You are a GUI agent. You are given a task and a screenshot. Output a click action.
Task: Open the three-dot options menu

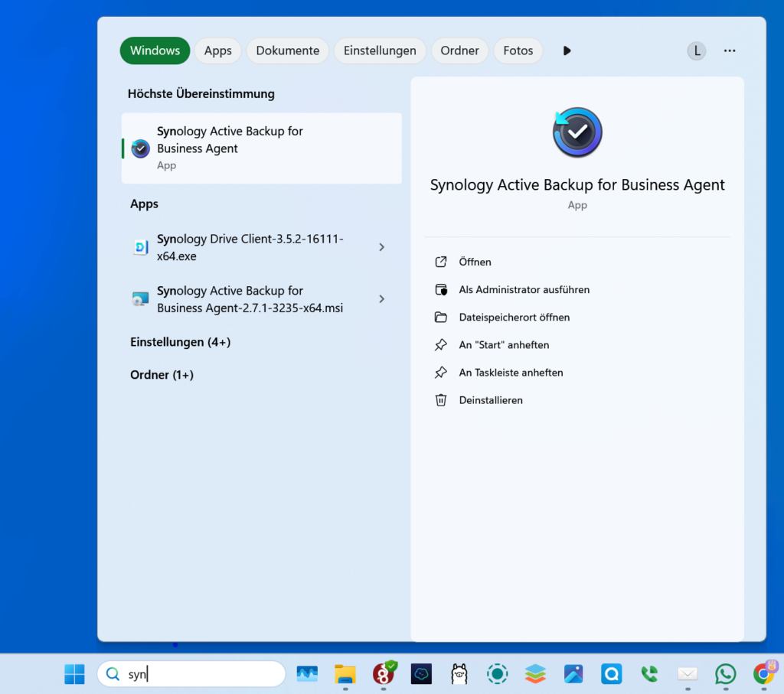pyautogui.click(x=730, y=51)
